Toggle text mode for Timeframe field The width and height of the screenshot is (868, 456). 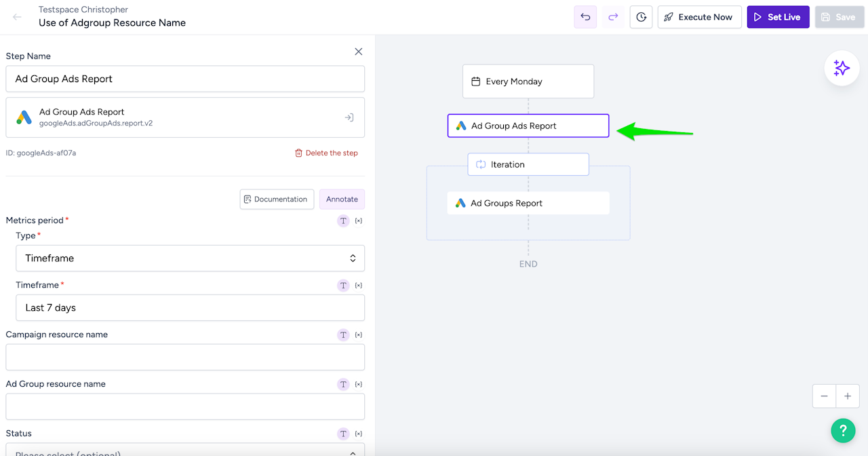(x=343, y=286)
